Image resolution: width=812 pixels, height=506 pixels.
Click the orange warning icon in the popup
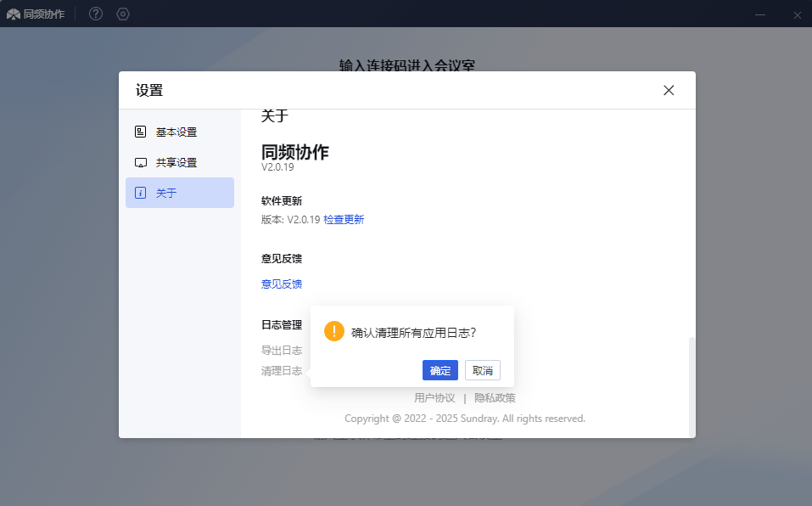pos(334,331)
